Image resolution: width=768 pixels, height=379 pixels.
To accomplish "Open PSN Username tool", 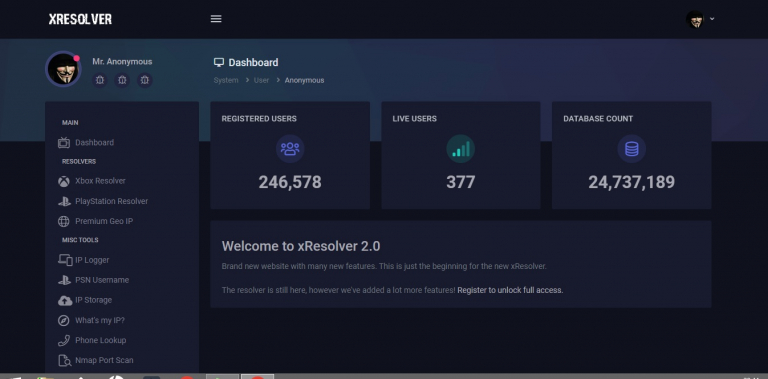I will click(102, 280).
